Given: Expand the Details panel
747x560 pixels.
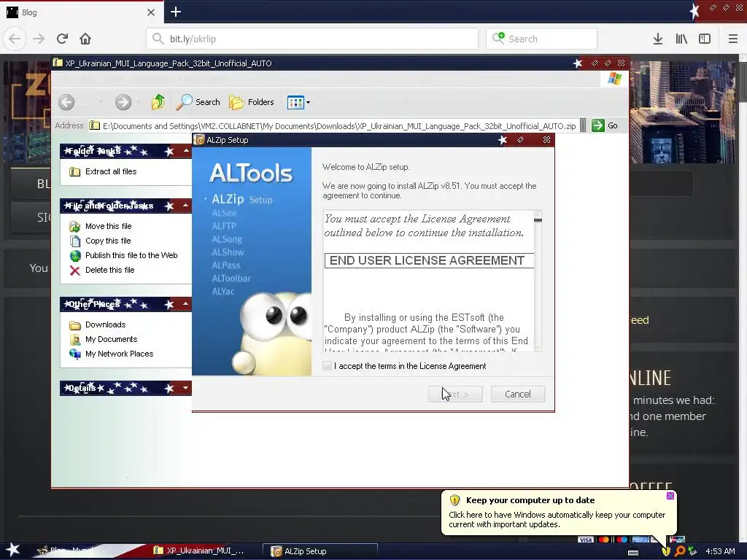Looking at the screenshot, I should pyautogui.click(x=186, y=388).
